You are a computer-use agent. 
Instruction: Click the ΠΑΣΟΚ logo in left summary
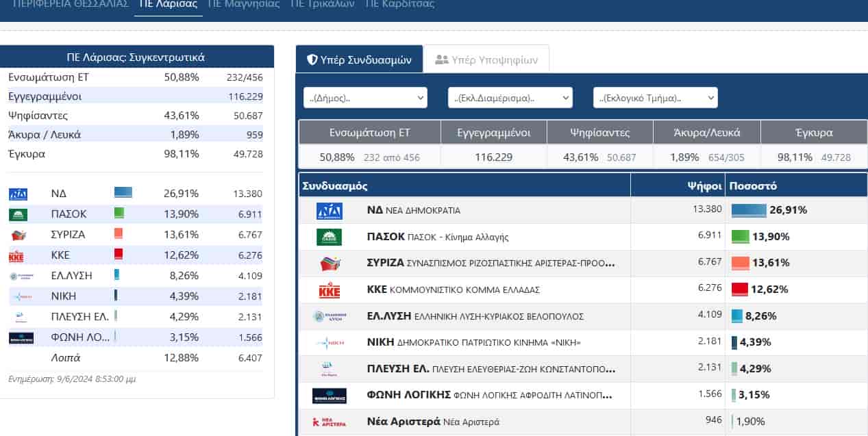point(18,215)
